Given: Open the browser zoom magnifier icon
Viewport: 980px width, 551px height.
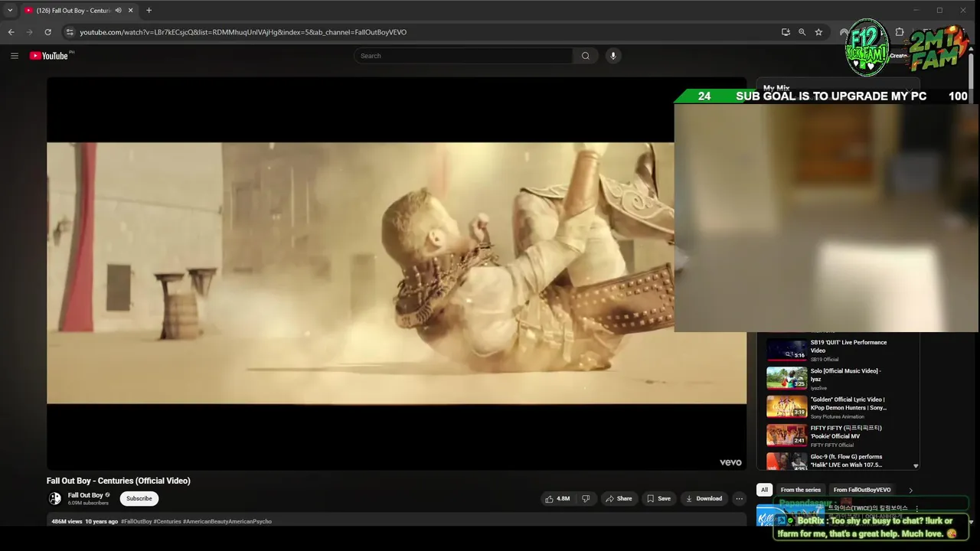Looking at the screenshot, I should click(x=802, y=32).
